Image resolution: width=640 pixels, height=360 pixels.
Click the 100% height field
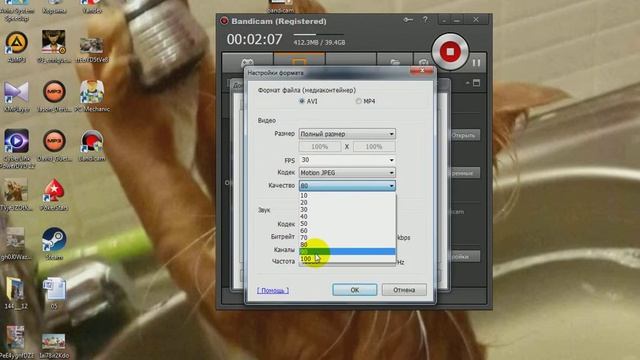click(x=374, y=147)
